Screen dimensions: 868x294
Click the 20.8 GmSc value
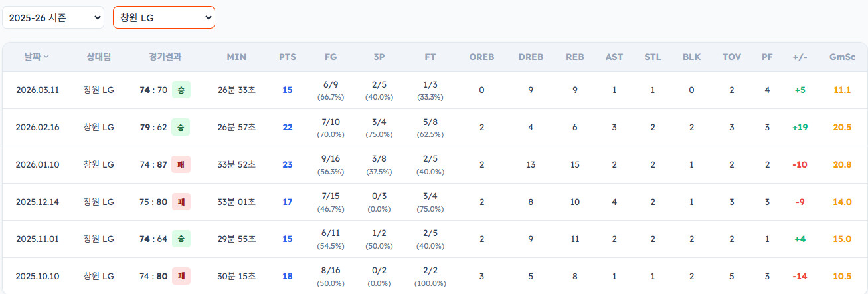coord(841,164)
